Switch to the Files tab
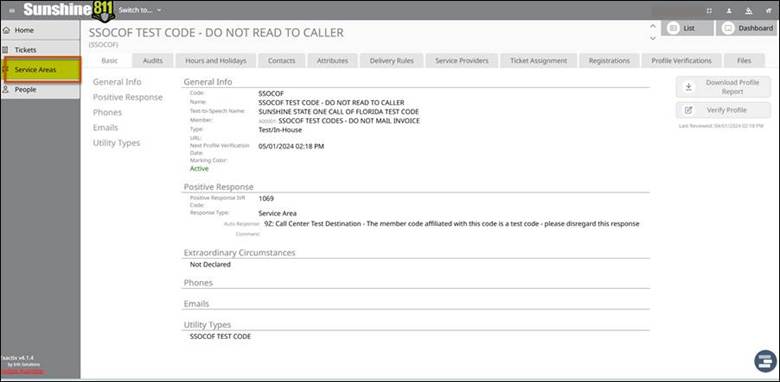 pyautogui.click(x=744, y=61)
